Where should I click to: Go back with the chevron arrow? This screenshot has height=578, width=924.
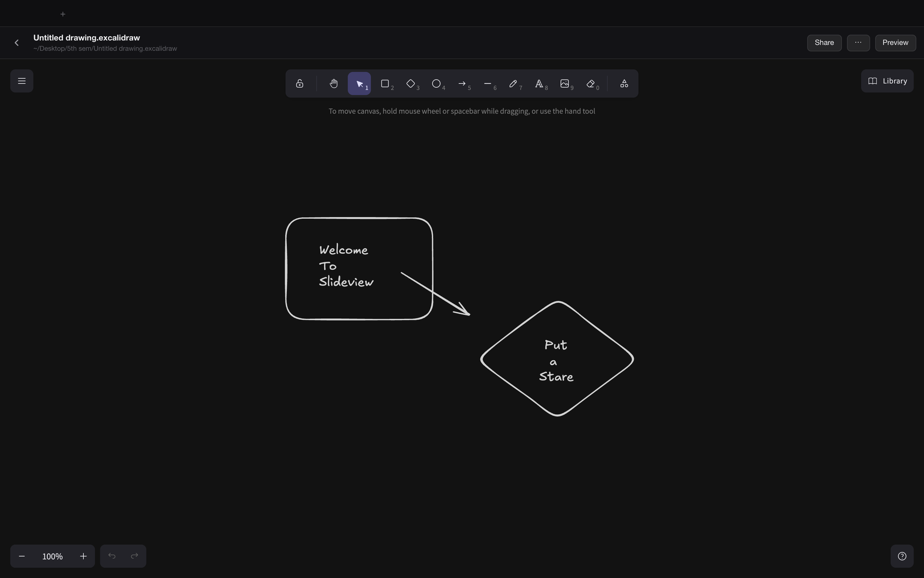[x=17, y=43]
